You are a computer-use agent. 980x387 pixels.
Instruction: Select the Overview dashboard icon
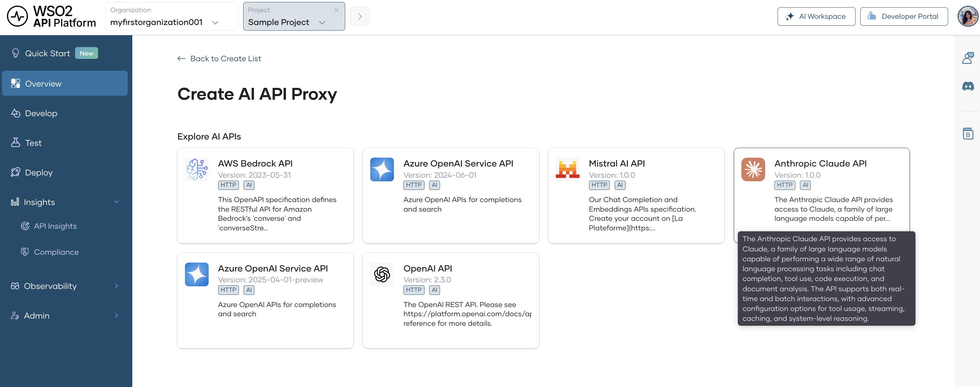[x=15, y=83]
